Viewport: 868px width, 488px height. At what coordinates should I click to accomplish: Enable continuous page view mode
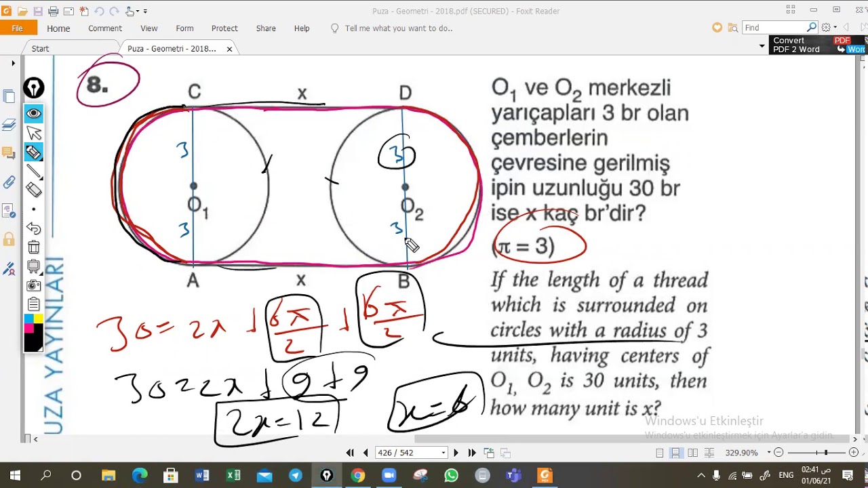click(676, 453)
